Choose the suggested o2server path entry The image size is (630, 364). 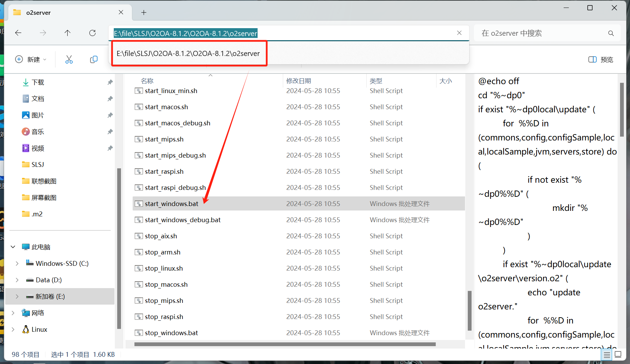pyautogui.click(x=188, y=54)
